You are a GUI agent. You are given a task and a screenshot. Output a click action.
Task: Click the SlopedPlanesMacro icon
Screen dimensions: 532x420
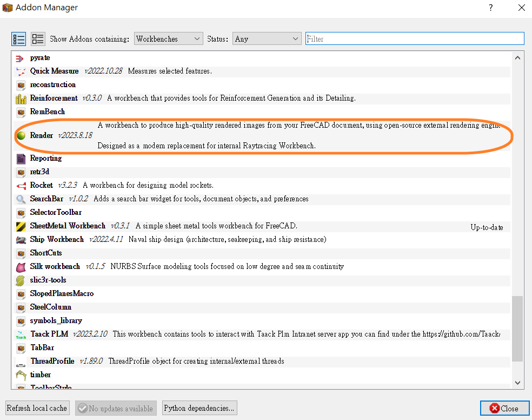click(21, 294)
